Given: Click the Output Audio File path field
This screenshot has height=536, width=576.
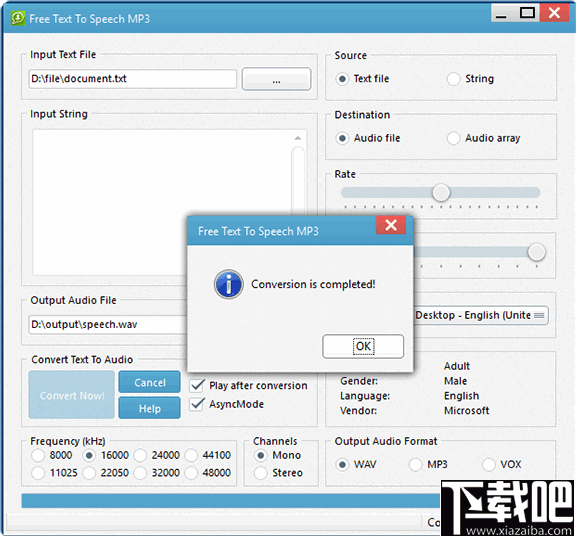Looking at the screenshot, I should coord(108,324).
